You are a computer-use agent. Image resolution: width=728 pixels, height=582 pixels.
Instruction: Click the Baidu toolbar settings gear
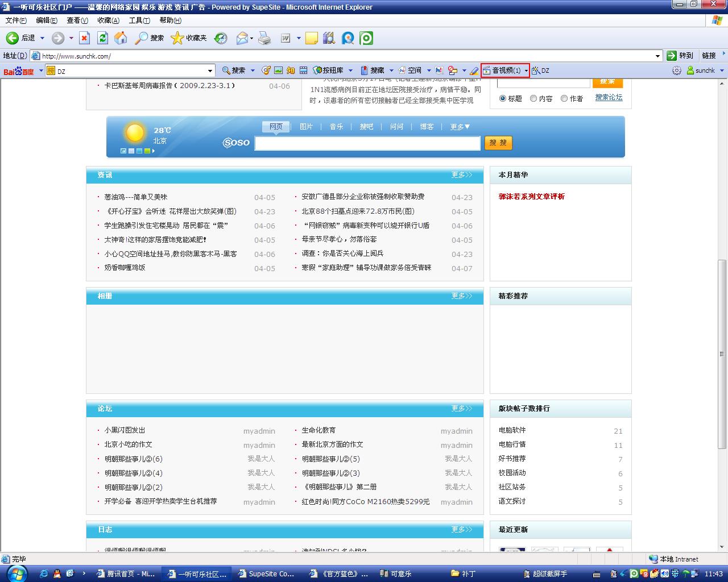[676, 70]
